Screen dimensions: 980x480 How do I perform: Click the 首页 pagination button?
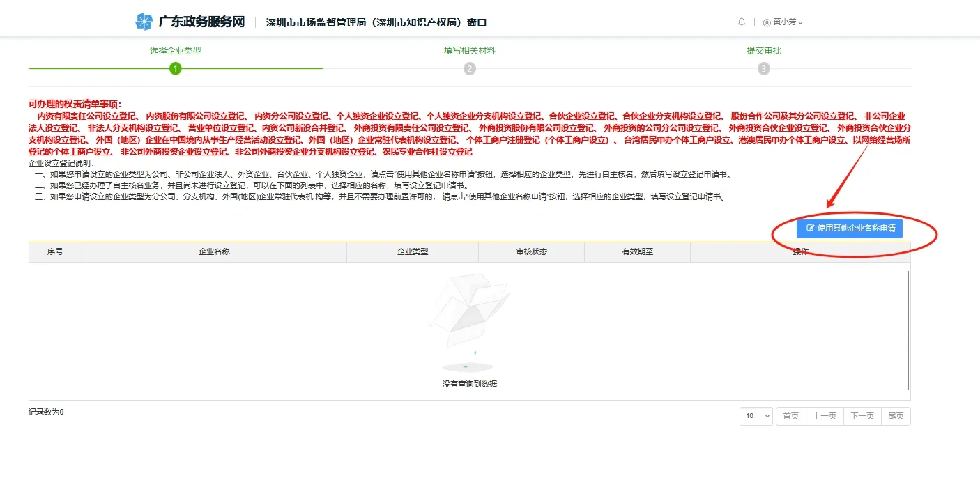[791, 416]
